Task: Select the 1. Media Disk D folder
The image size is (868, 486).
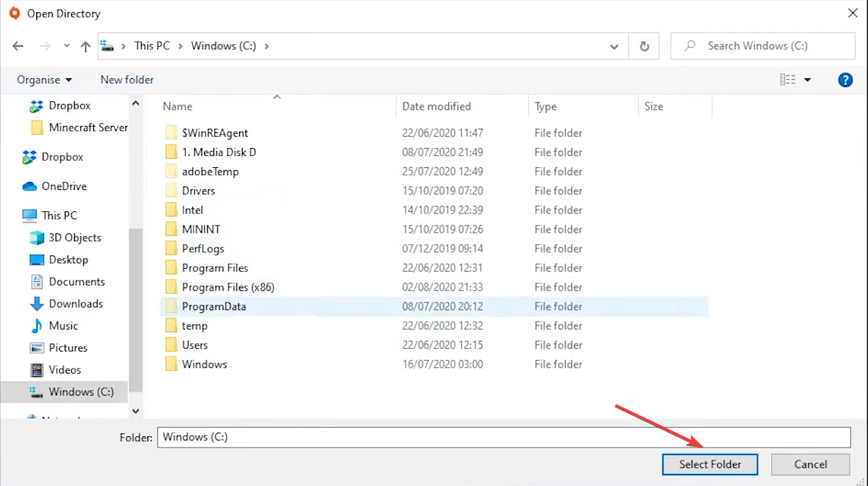Action: (218, 152)
